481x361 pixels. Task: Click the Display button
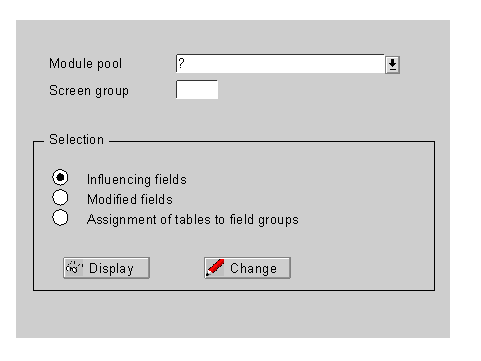106,268
